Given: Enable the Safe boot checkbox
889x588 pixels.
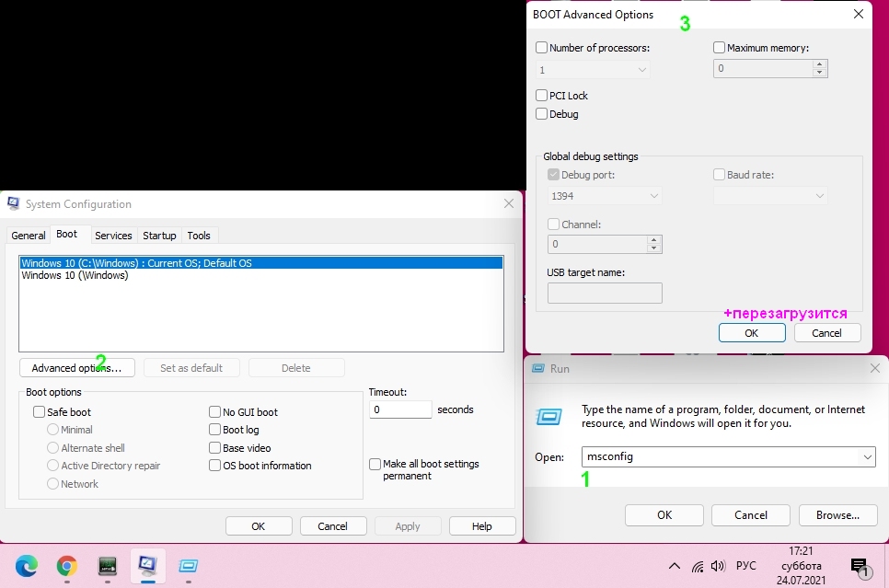Looking at the screenshot, I should click(x=40, y=412).
